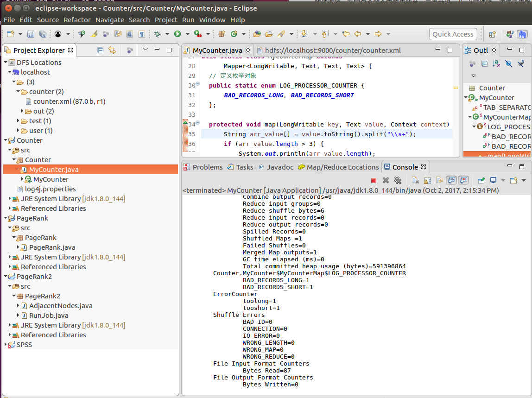Click Clear Console icon
Viewport: 532px width, 398px height.
coord(415,180)
